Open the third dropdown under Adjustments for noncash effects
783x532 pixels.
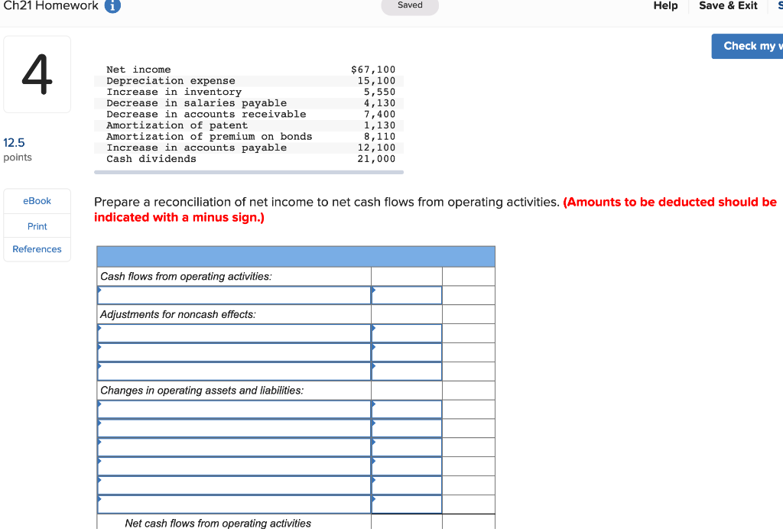[234, 371]
